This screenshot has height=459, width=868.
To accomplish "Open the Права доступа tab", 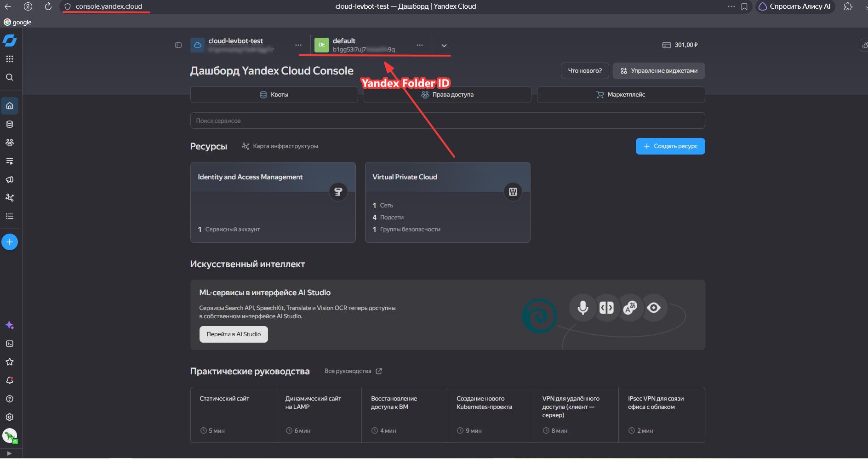I will point(447,95).
